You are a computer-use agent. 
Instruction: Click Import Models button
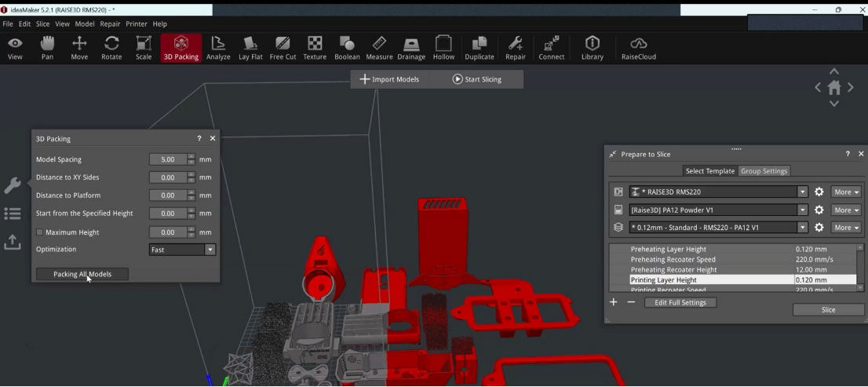coord(389,79)
